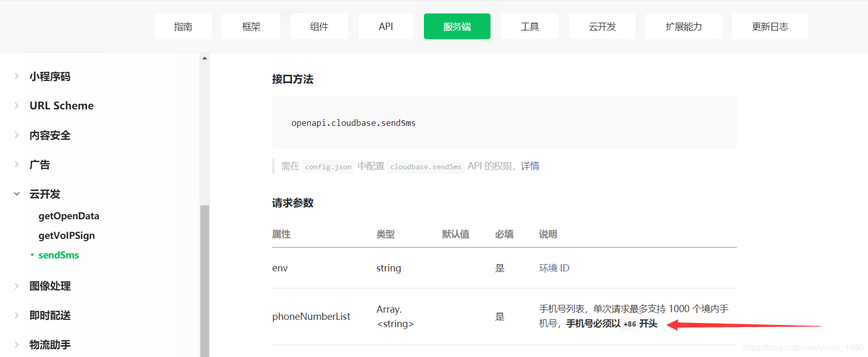This screenshot has width=868, height=357.
Task: Open the 即时配送 sidebar section
Action: pos(50,315)
